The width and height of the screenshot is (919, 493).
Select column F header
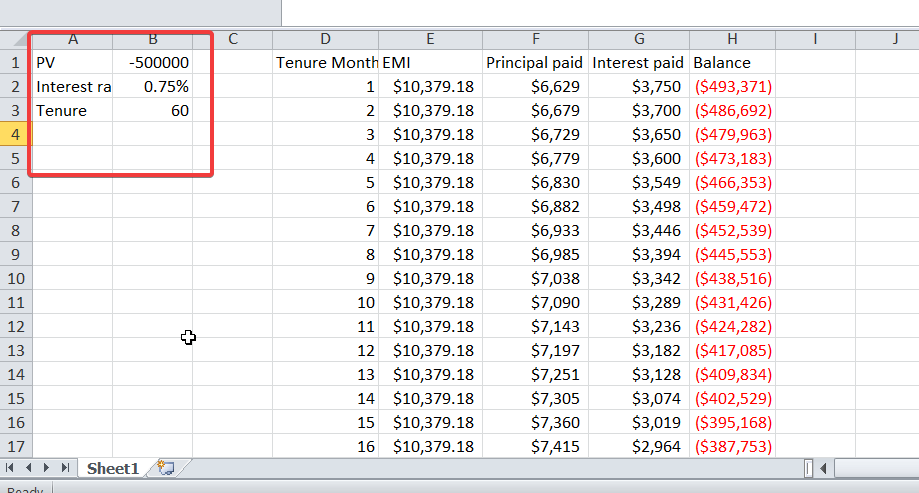click(x=536, y=39)
